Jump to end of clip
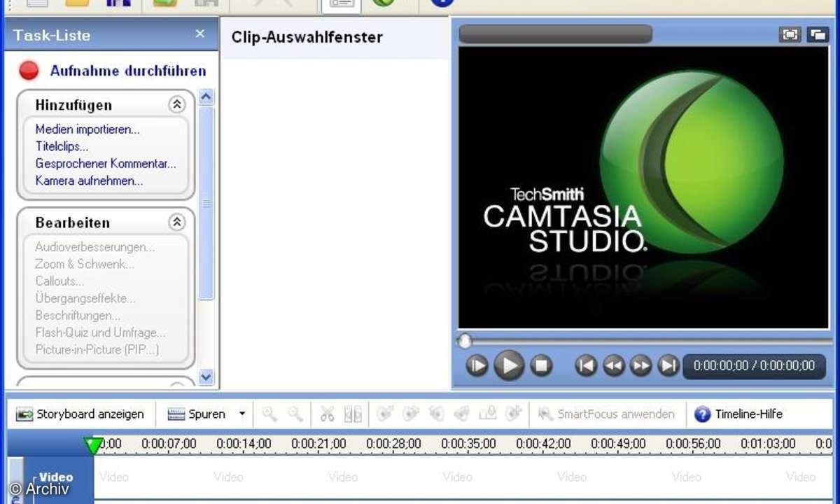The image size is (840, 504). click(x=669, y=365)
